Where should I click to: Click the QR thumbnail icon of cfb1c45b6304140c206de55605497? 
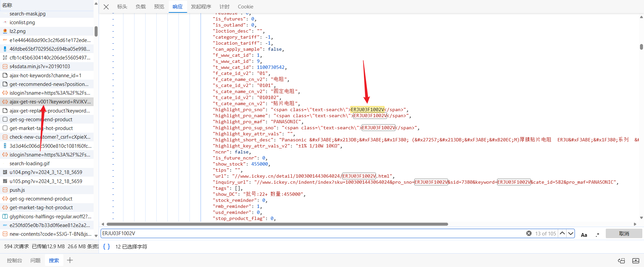(x=5, y=58)
